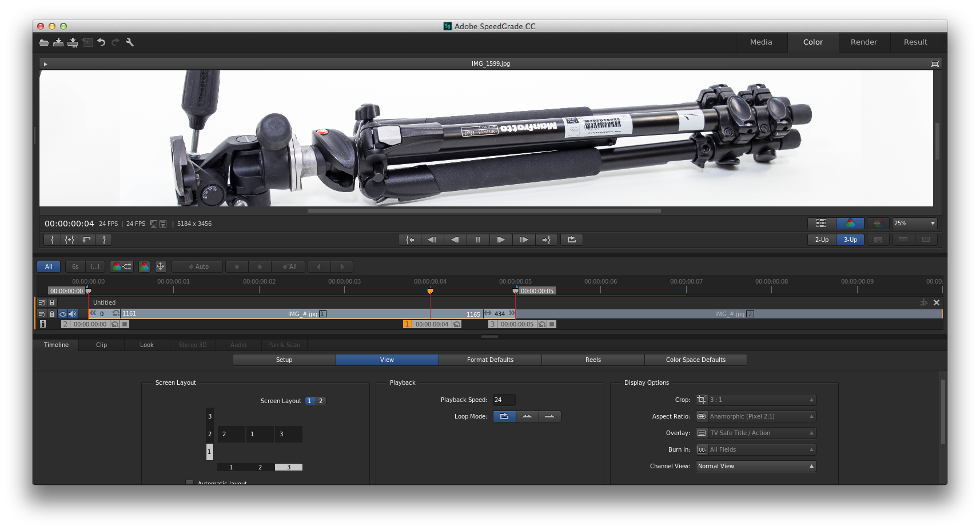Switch to the Media tab
Image resolution: width=980 pixels, height=530 pixels.
(761, 42)
